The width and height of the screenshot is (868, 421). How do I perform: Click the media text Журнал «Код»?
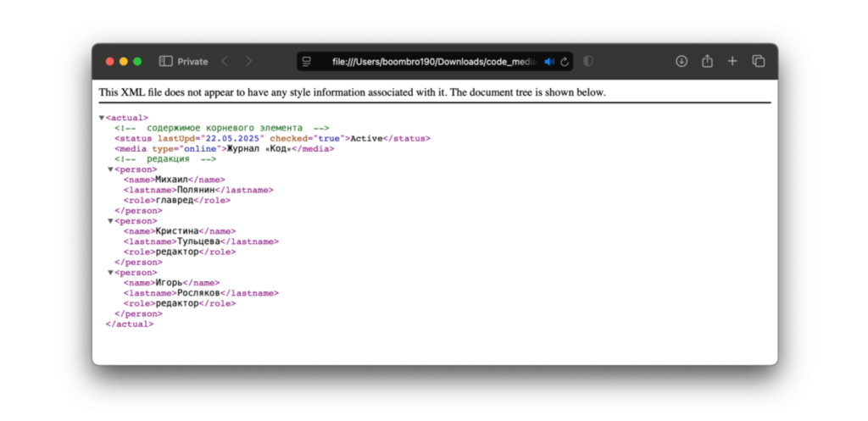click(x=251, y=148)
